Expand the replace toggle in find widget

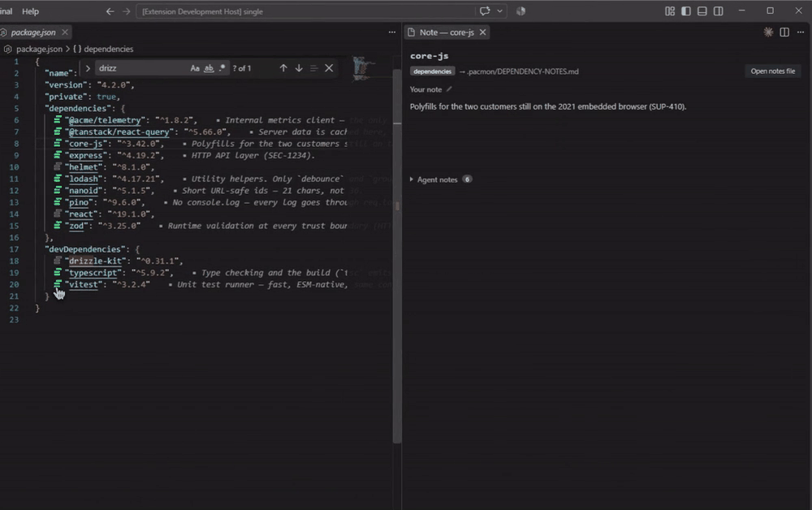[x=88, y=68]
